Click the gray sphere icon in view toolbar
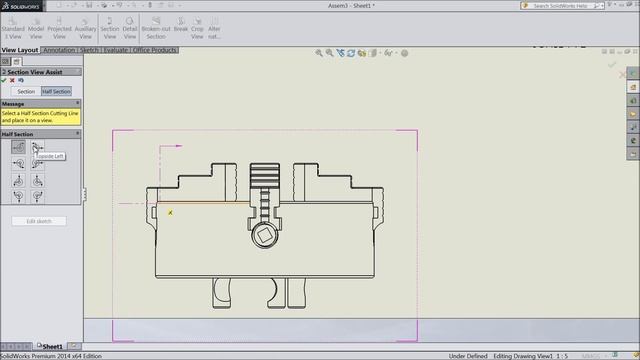 click(x=404, y=53)
